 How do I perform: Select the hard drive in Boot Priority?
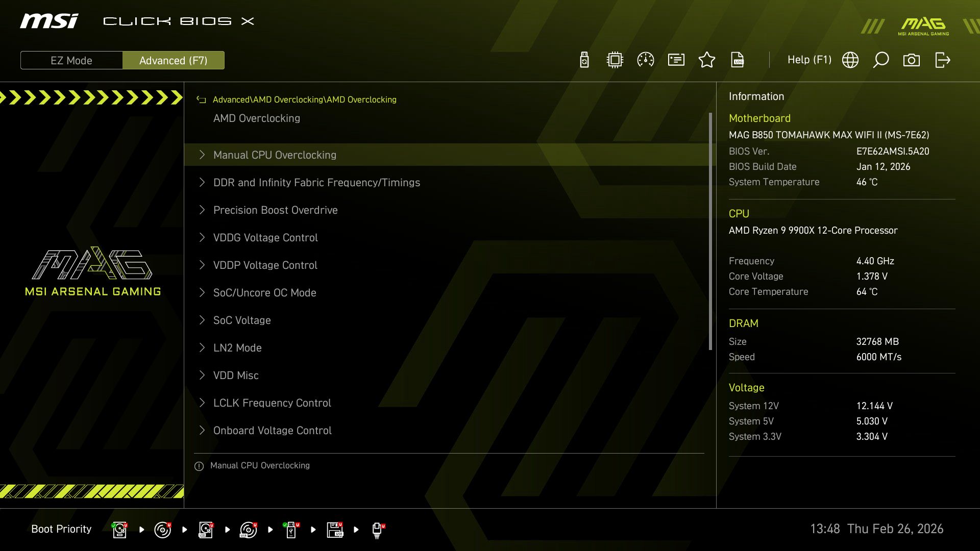tap(119, 529)
